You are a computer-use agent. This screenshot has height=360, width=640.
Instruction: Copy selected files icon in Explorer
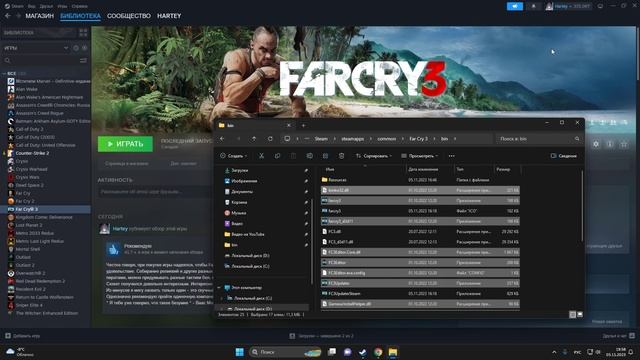point(277,156)
